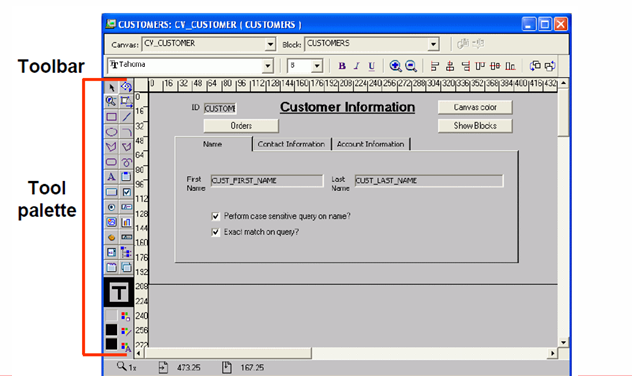Image resolution: width=632 pixels, height=376 pixels.
Task: Select the Freehand drawing tool
Action: coord(126,162)
